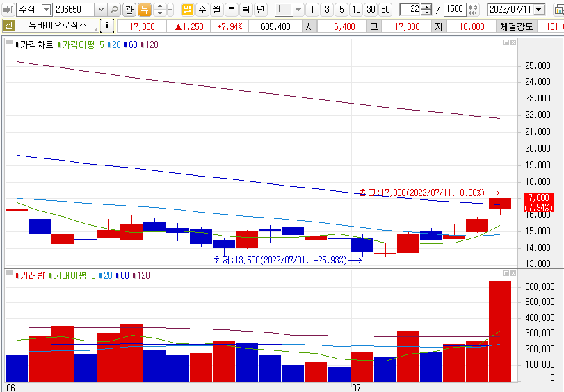This screenshot has height=392, width=564.
Task: Click the 06 month marker on time axis
Action: pyautogui.click(x=10, y=388)
